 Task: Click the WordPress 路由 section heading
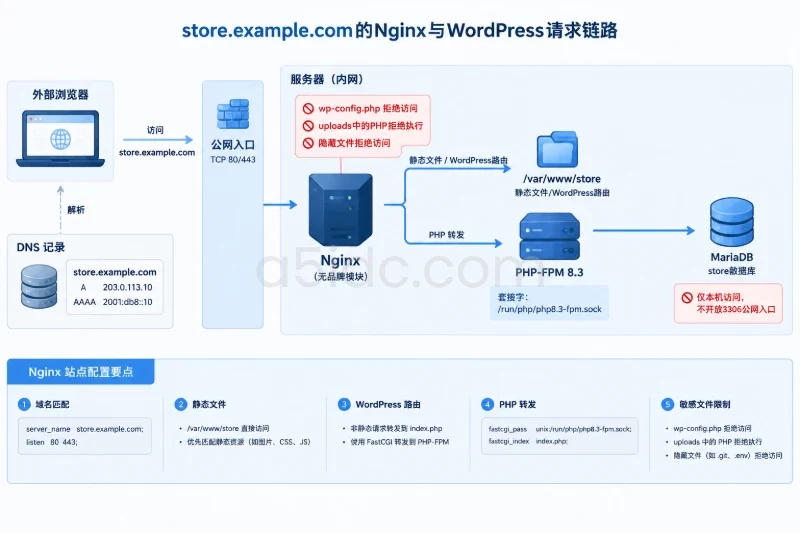tap(388, 404)
